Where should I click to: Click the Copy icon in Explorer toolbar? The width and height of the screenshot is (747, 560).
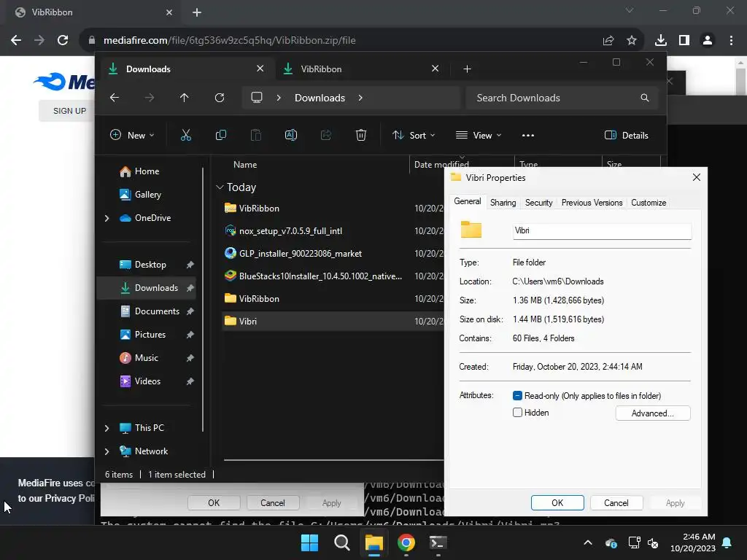point(220,135)
